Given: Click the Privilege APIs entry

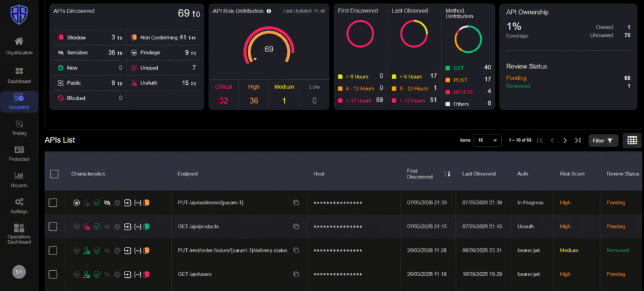Looking at the screenshot, I should (x=164, y=53).
